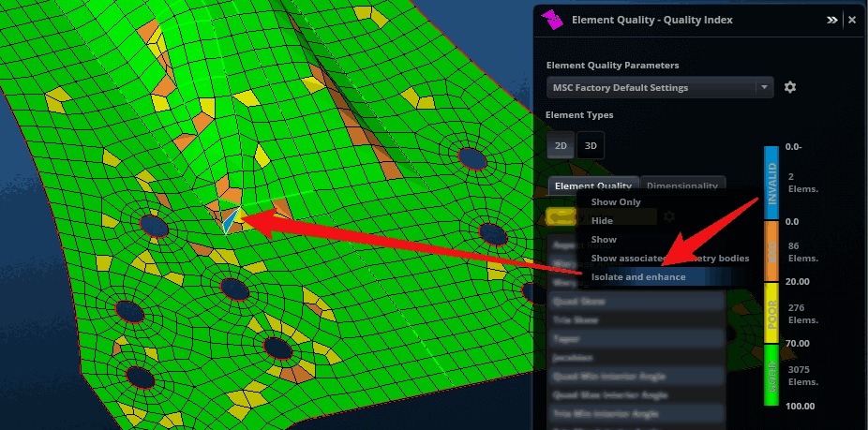Click the green GOOD legend band
This screenshot has height=430, width=868.
click(771, 376)
